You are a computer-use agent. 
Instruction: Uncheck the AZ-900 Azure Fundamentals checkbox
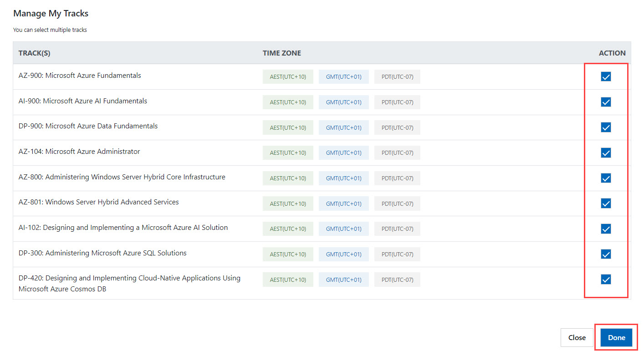[x=606, y=76]
